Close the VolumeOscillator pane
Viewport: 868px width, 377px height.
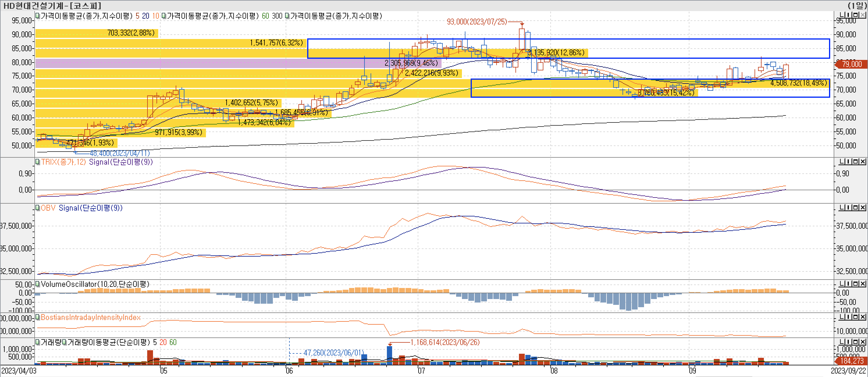(x=863, y=284)
